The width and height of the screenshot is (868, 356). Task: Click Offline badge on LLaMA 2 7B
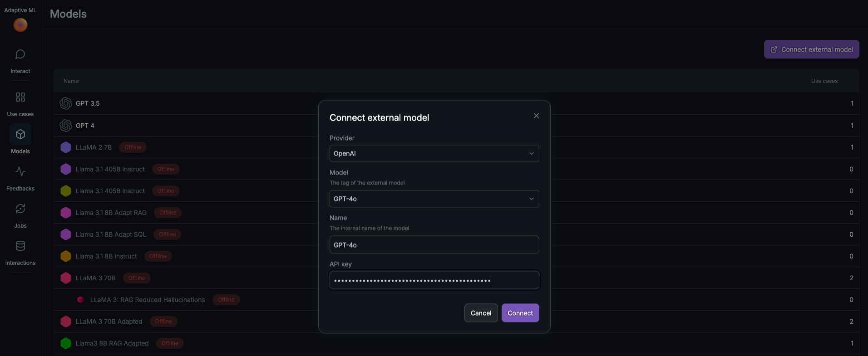(133, 147)
